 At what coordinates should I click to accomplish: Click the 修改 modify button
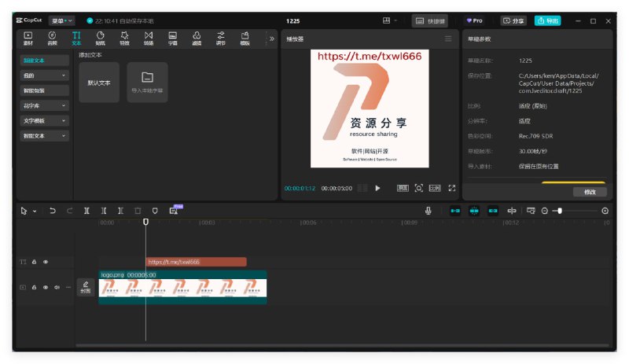click(590, 192)
